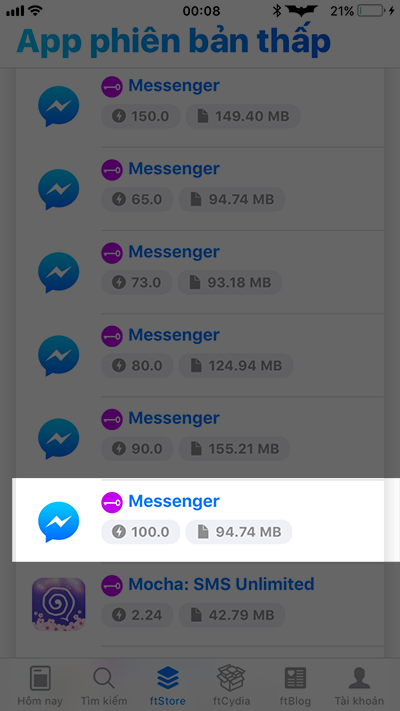This screenshot has width=400, height=711.
Task: Tap the purple key icon beside Mocha
Action: click(112, 585)
